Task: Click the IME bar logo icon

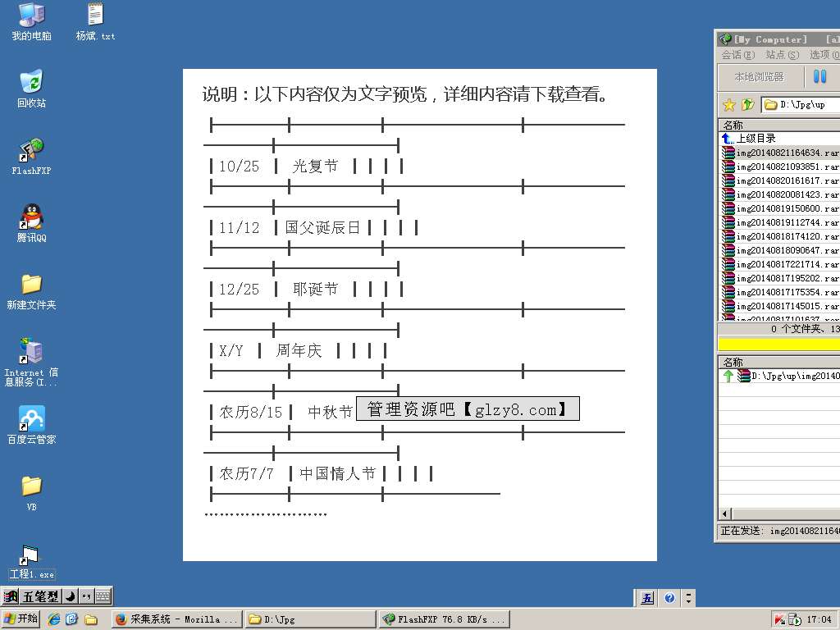Action: [11, 596]
